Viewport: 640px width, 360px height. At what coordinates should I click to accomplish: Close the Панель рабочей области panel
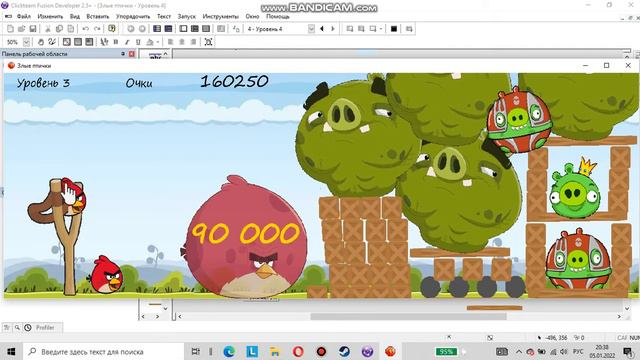[131, 54]
